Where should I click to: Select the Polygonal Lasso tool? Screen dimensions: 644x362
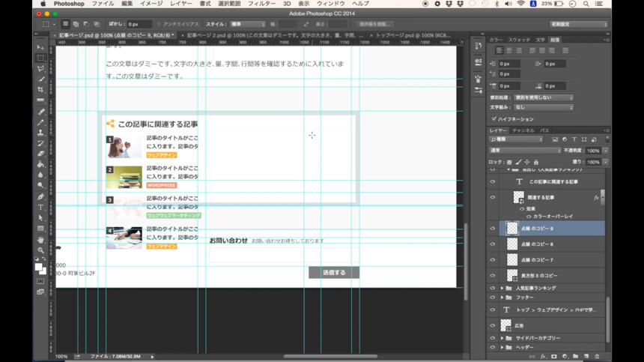point(40,68)
